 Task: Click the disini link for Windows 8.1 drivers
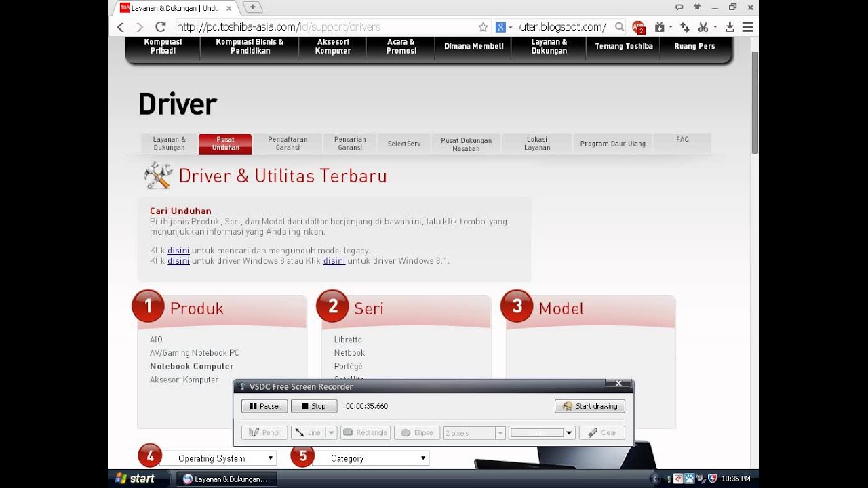(x=334, y=261)
